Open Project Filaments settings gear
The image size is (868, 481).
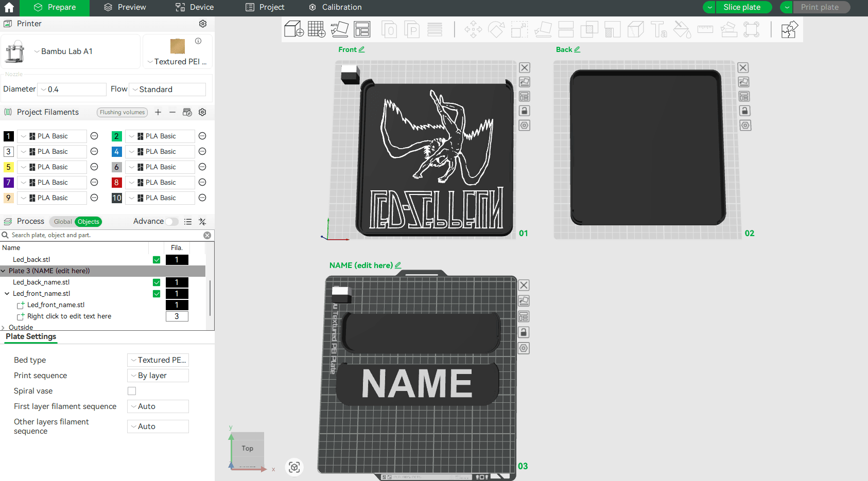[x=202, y=112]
